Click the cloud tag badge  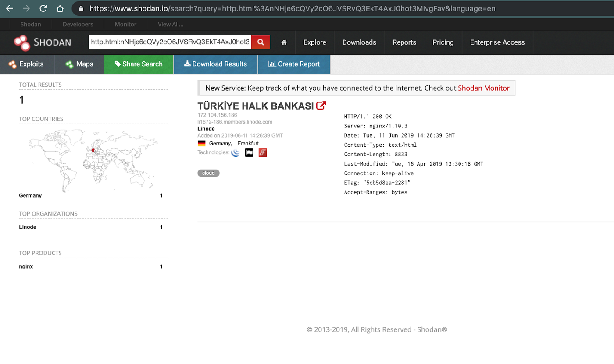click(x=208, y=173)
